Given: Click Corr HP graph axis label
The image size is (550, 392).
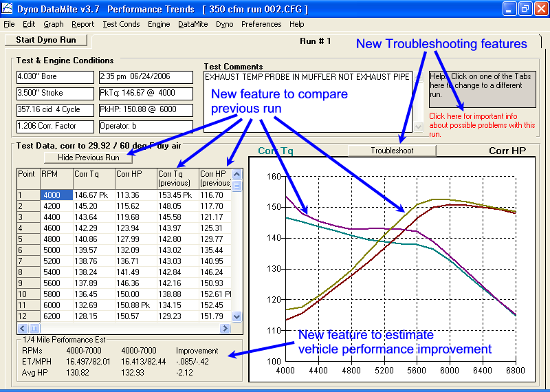Looking at the screenshot, I should pos(507,151).
